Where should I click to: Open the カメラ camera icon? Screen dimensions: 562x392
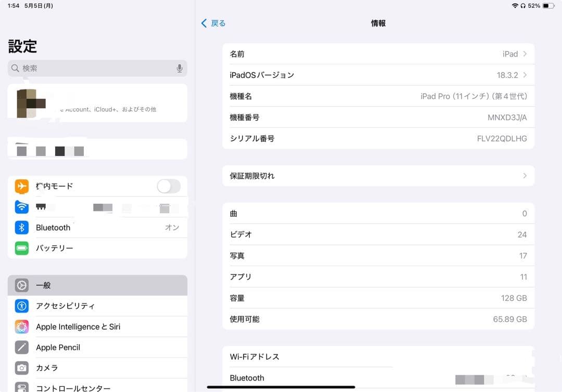pyautogui.click(x=21, y=368)
